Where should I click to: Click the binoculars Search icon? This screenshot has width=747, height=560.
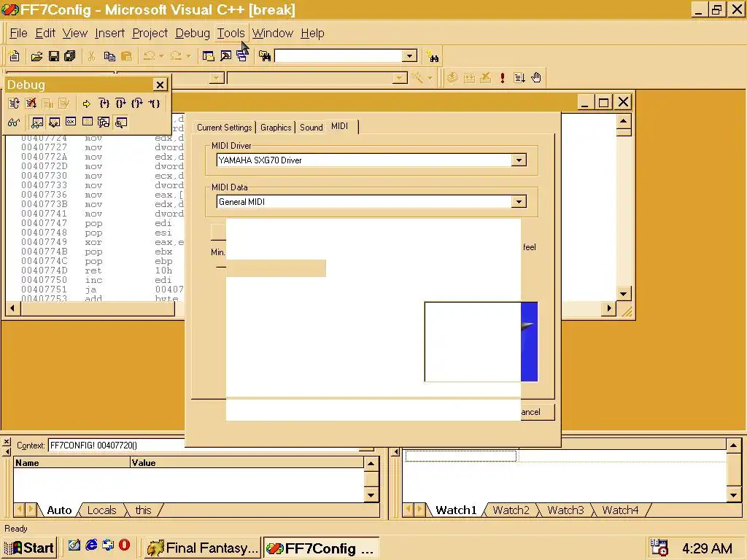pyautogui.click(x=433, y=57)
